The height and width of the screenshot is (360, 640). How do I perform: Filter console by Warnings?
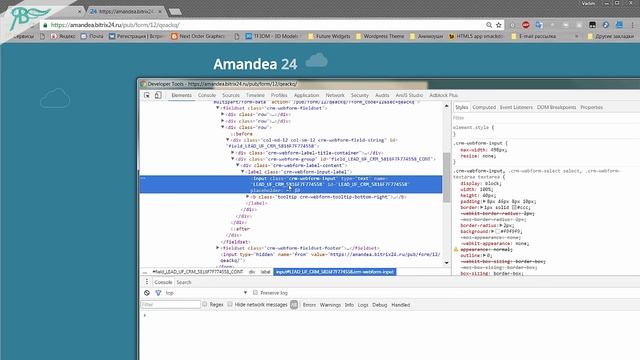pyautogui.click(x=330, y=305)
